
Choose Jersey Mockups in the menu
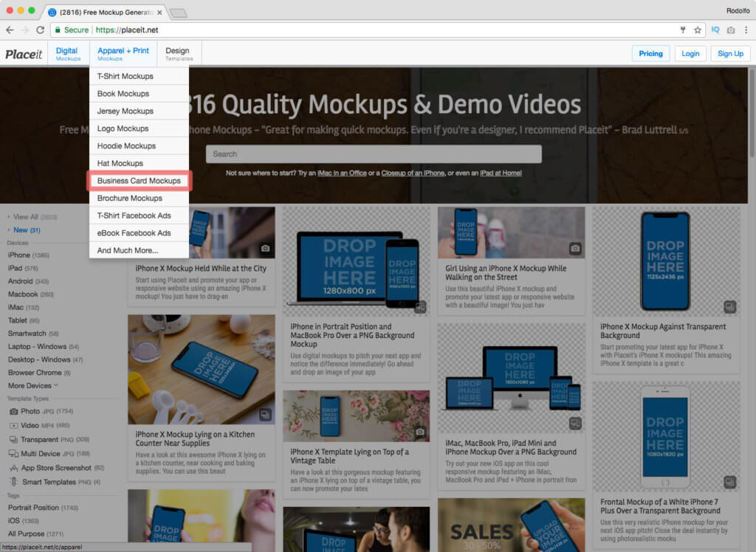coord(139,111)
